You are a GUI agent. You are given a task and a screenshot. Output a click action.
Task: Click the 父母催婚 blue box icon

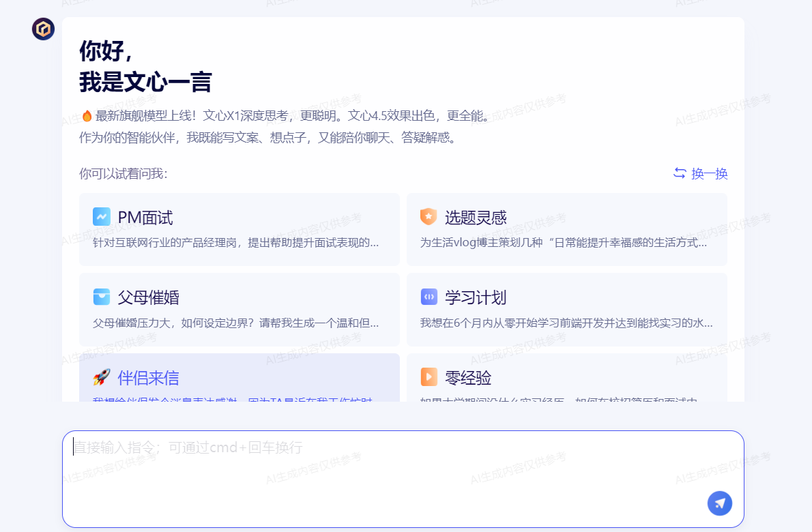(102, 297)
